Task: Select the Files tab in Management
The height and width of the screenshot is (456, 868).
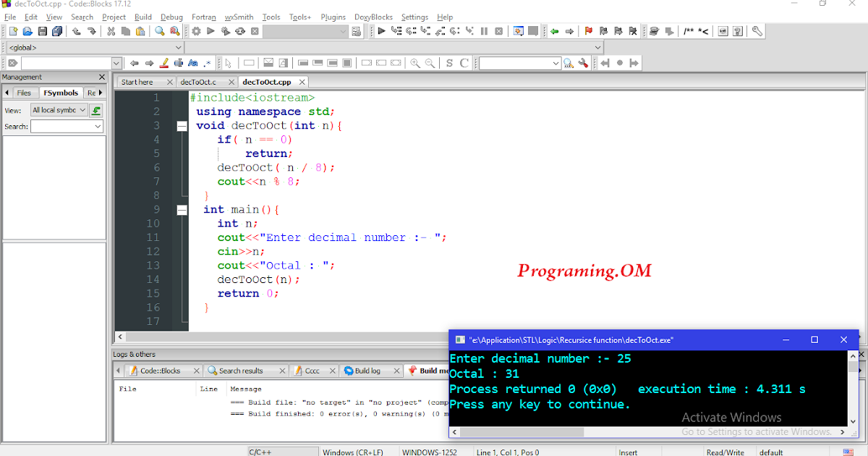Action: coord(25,93)
